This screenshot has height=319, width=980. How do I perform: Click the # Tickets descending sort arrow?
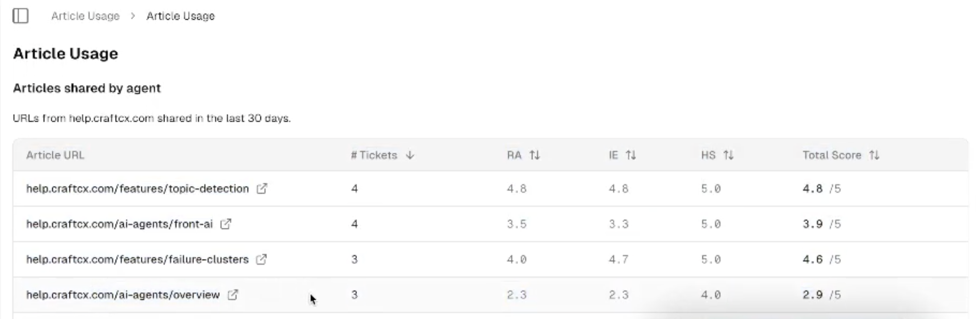[x=410, y=155]
